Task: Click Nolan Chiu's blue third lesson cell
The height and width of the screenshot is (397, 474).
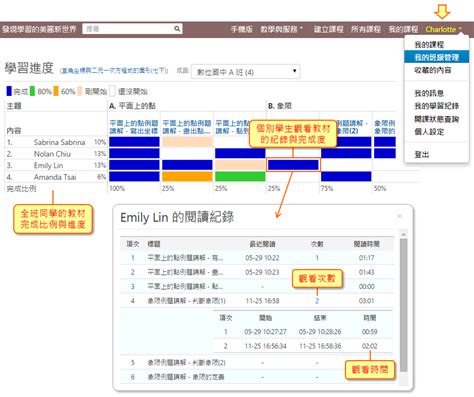Action: pyautogui.click(x=240, y=153)
